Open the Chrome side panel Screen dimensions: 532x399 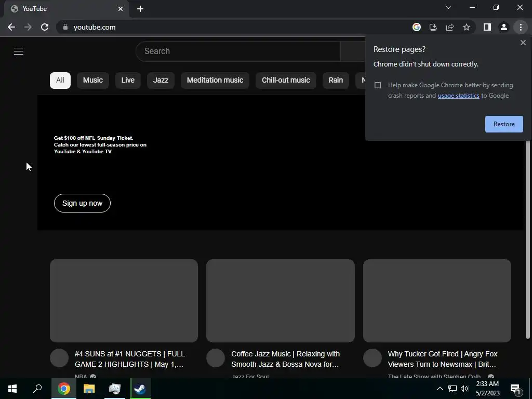(x=487, y=27)
